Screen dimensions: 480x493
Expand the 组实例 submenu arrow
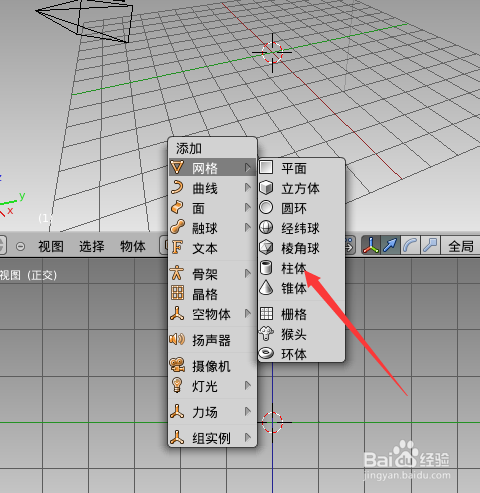(x=248, y=437)
